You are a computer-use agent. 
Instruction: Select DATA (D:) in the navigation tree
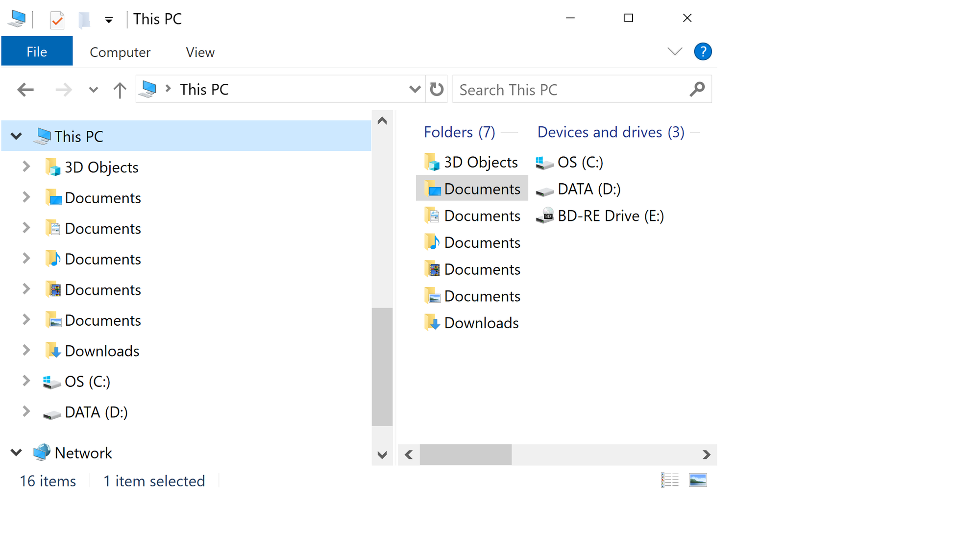pyautogui.click(x=96, y=412)
